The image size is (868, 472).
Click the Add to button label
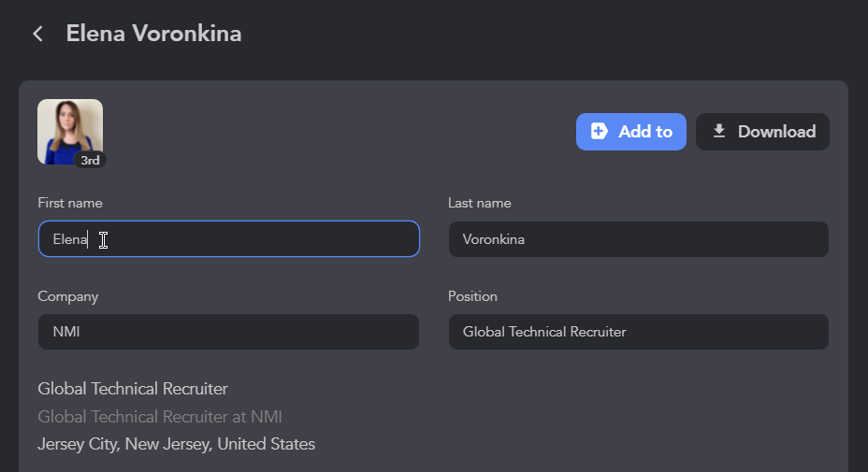[x=644, y=132]
